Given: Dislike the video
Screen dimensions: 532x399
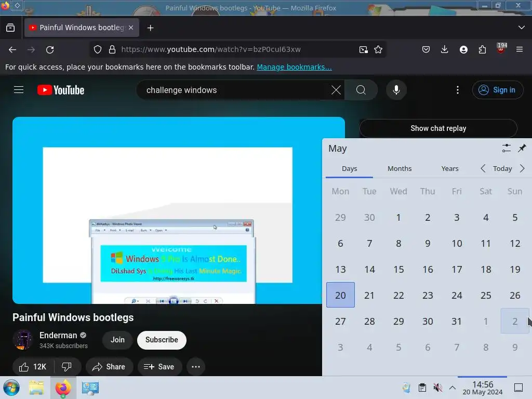Looking at the screenshot, I should pos(67,367).
